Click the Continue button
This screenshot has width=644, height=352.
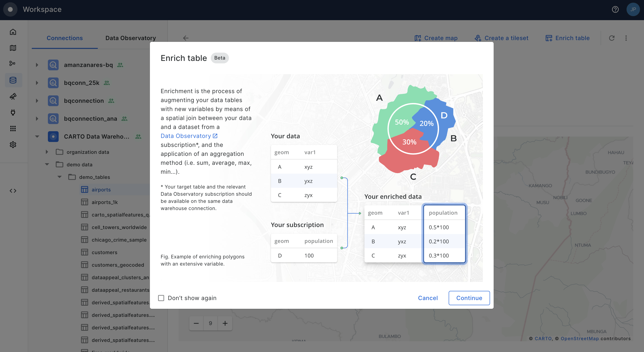pyautogui.click(x=469, y=298)
